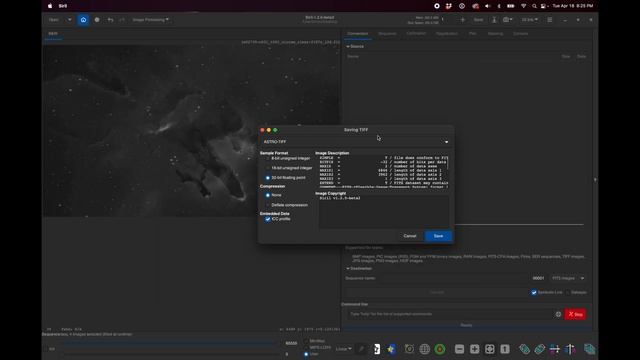Switch to the Console tab
Image resolution: width=640 pixels, height=360 pixels.
pyautogui.click(x=520, y=33)
